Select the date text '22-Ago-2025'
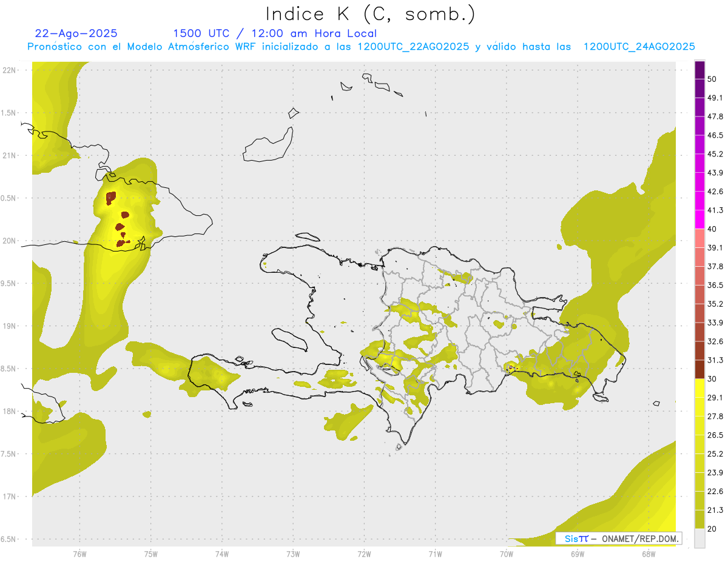Image resolution: width=728 pixels, height=562 pixels. point(76,33)
